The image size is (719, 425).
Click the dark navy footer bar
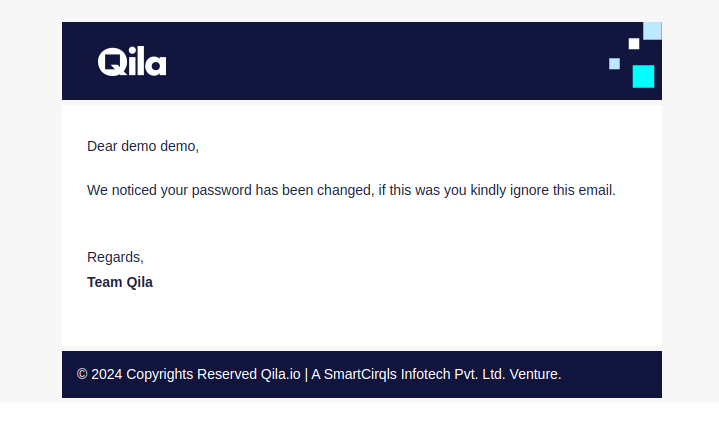tap(362, 375)
